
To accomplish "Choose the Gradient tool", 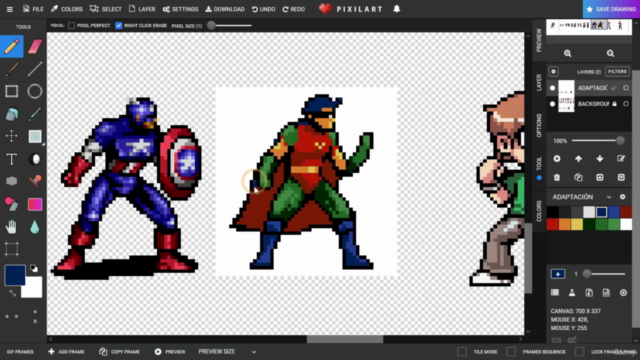I will coord(35,204).
